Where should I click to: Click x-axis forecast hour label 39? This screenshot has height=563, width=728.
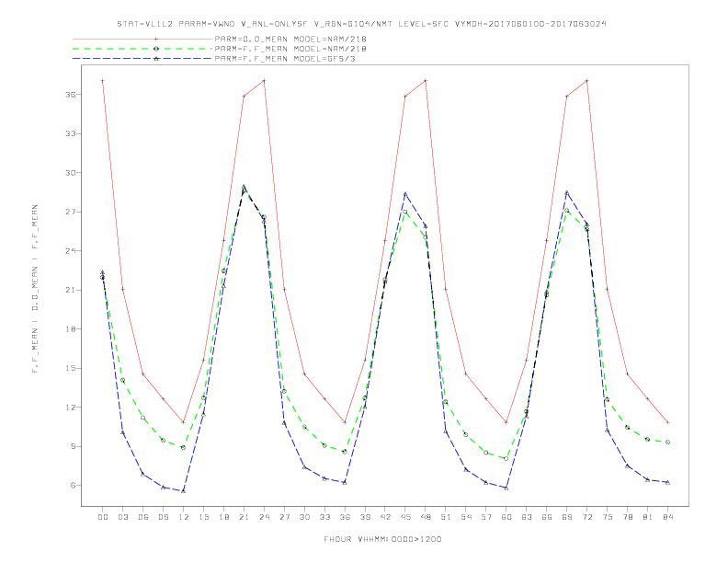coord(365,517)
